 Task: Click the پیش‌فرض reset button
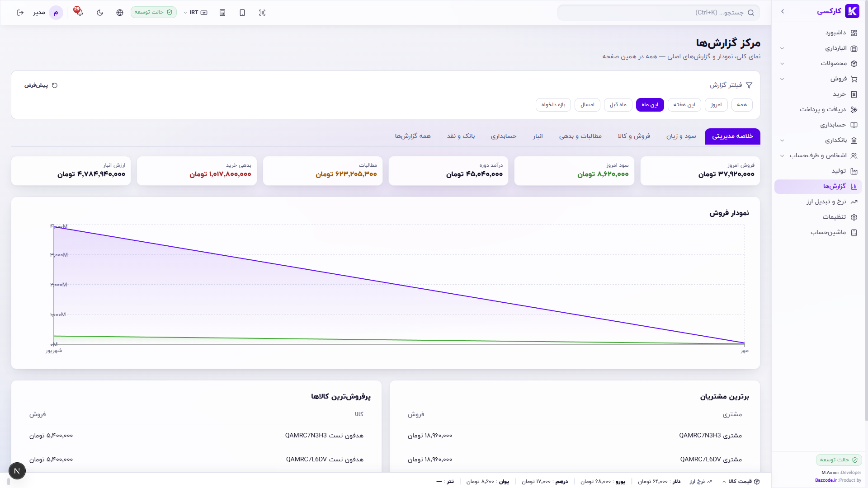pyautogui.click(x=41, y=85)
